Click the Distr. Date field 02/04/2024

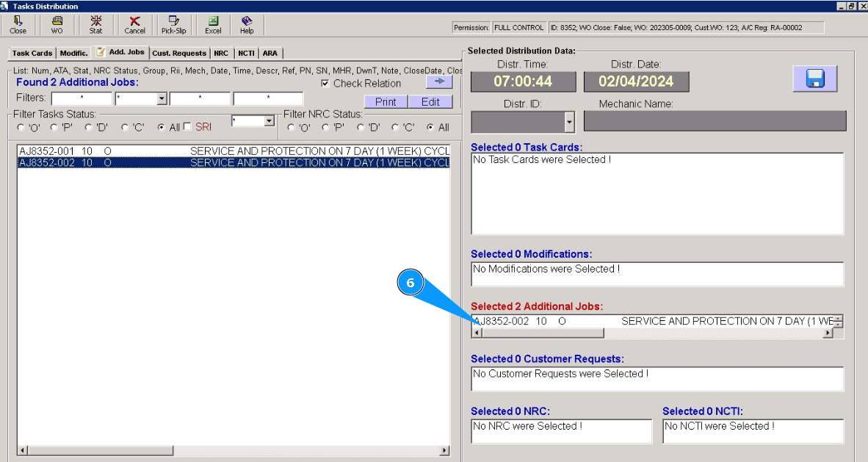tap(636, 82)
